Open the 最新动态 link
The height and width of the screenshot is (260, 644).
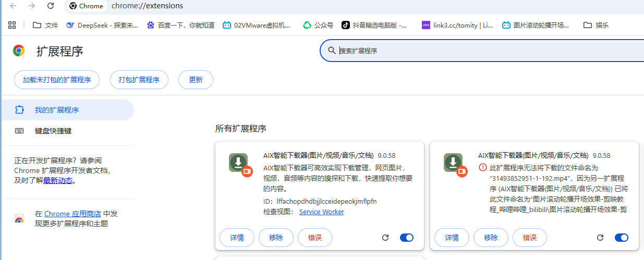coord(58,181)
